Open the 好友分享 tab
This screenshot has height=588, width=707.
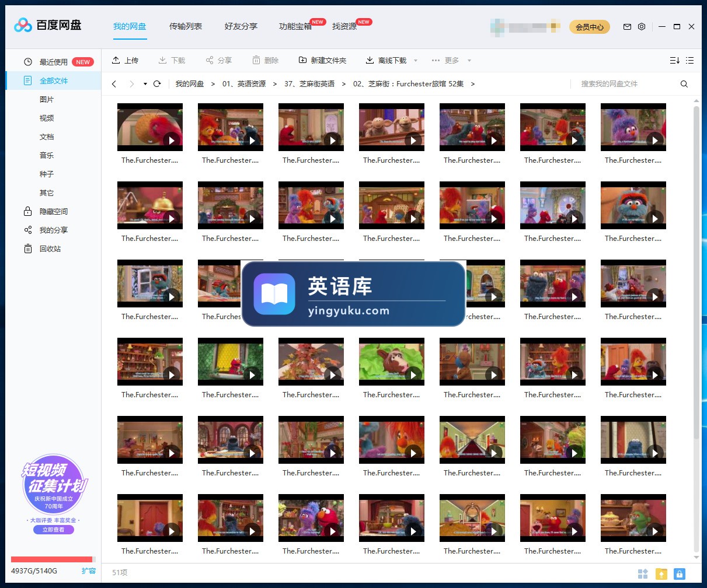(241, 26)
